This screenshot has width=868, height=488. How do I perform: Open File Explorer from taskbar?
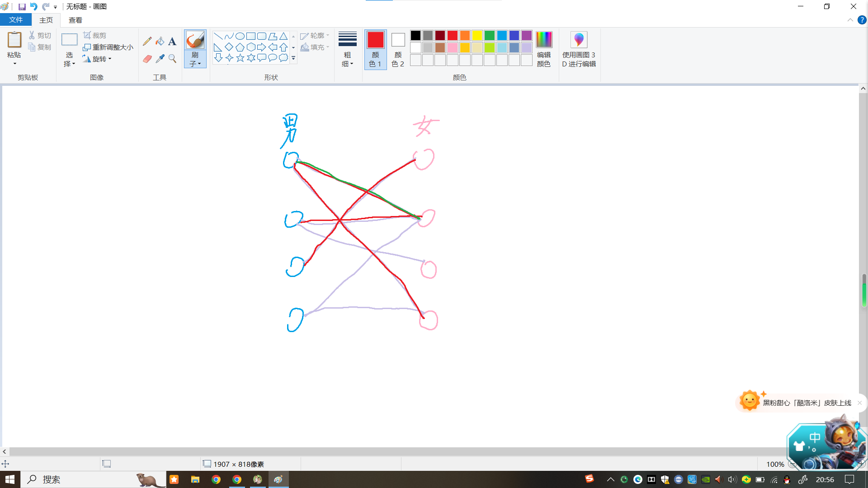tap(195, 479)
